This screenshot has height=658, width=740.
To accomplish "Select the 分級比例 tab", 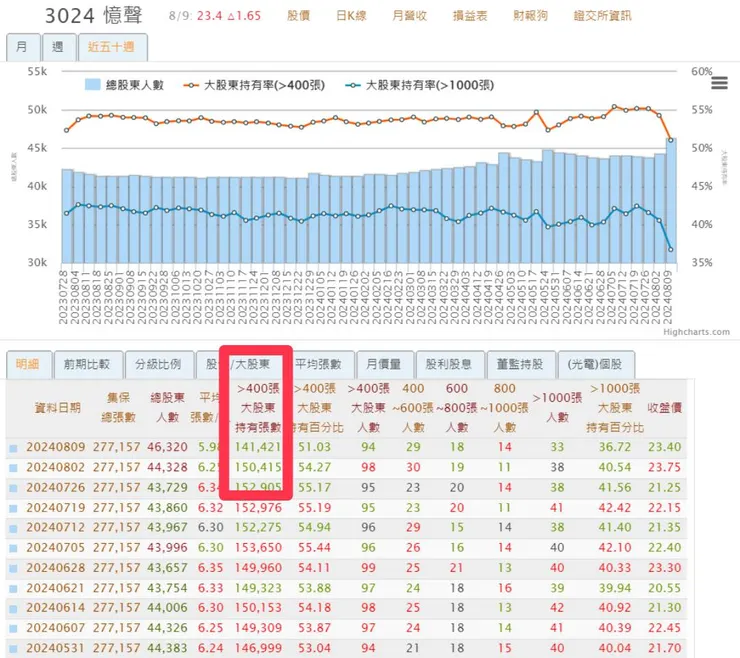I will click(159, 364).
